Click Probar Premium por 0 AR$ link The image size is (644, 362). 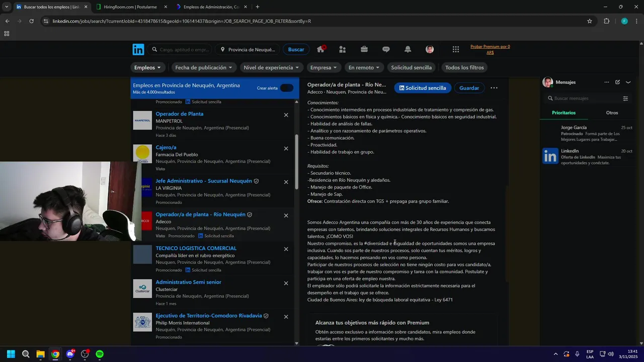click(x=490, y=49)
